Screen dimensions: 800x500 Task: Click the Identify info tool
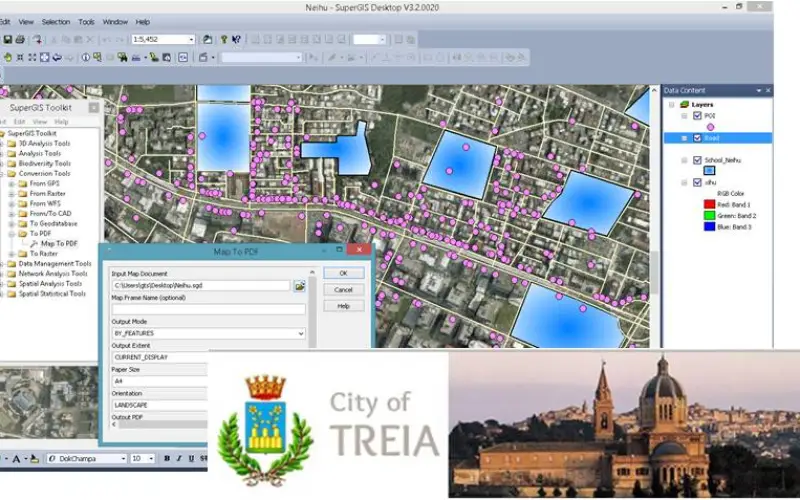[x=85, y=58]
